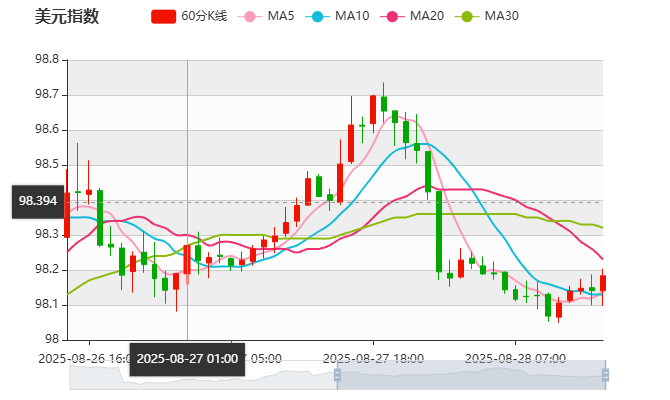Click the 美元指数 chart title
The image size is (670, 400).
(x=67, y=16)
